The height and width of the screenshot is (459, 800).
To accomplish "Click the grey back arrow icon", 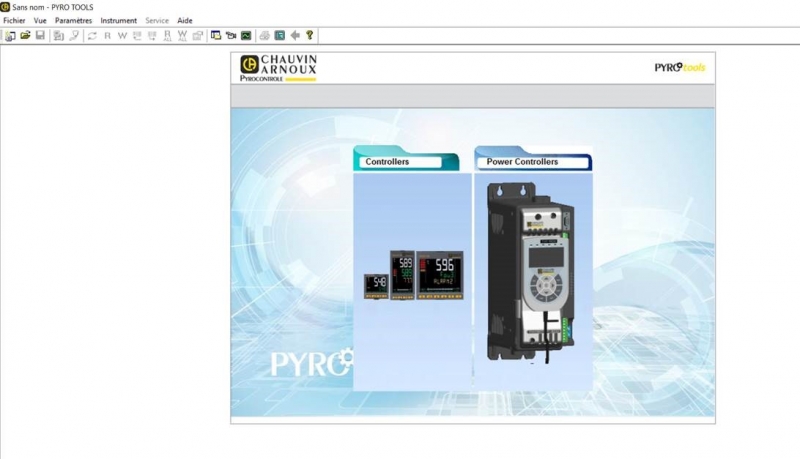I will tap(295, 36).
